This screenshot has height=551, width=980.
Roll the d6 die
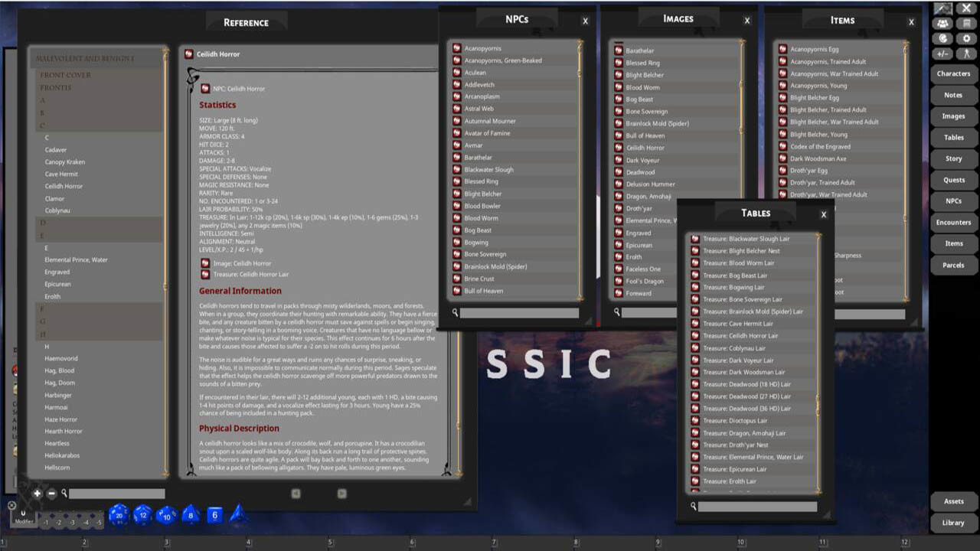point(214,516)
